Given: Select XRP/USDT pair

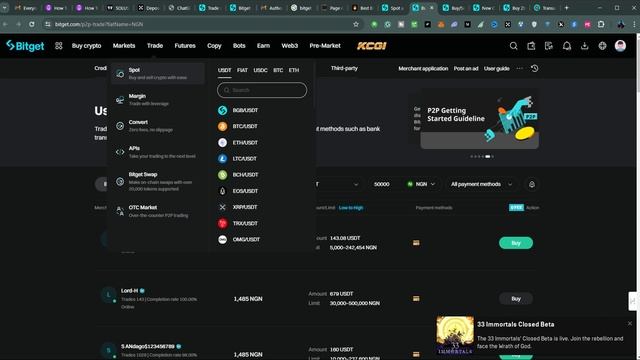Looking at the screenshot, I should 245,207.
